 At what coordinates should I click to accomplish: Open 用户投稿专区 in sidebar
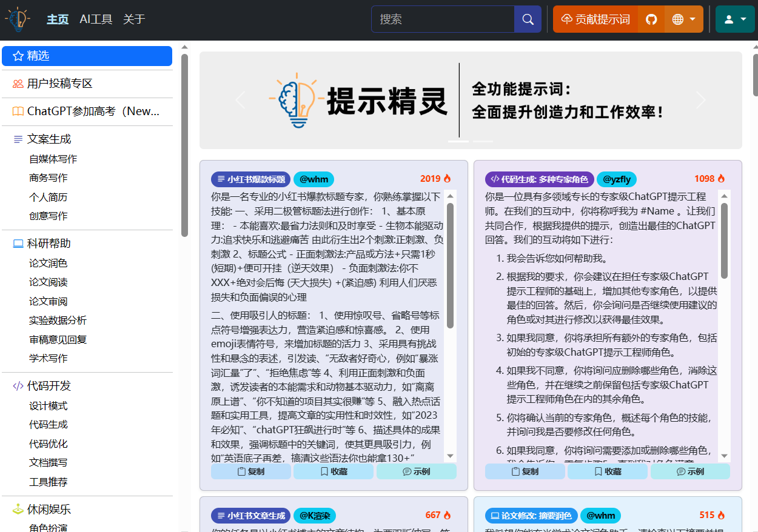87,84
